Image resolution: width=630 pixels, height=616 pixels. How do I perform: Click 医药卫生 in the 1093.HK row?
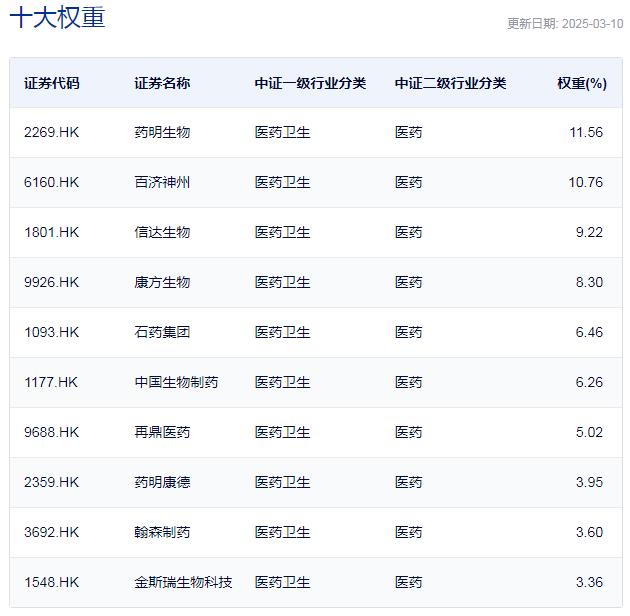[x=282, y=332]
